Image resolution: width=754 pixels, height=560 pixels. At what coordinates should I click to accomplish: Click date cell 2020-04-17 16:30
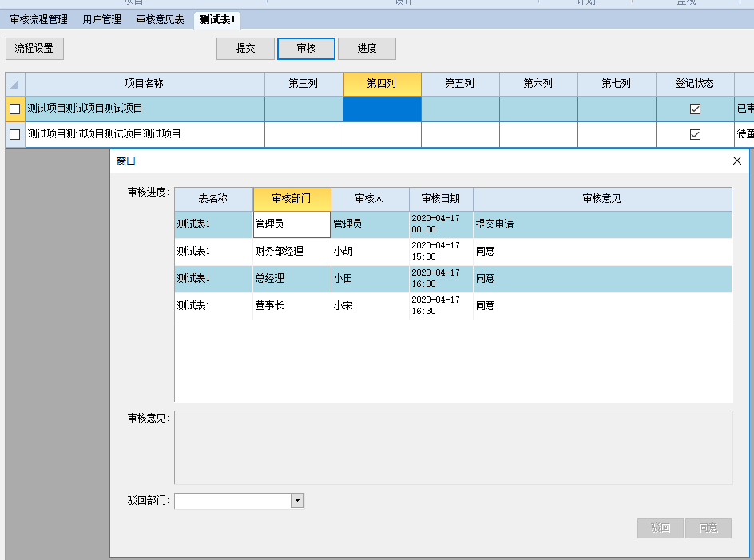pyautogui.click(x=441, y=306)
